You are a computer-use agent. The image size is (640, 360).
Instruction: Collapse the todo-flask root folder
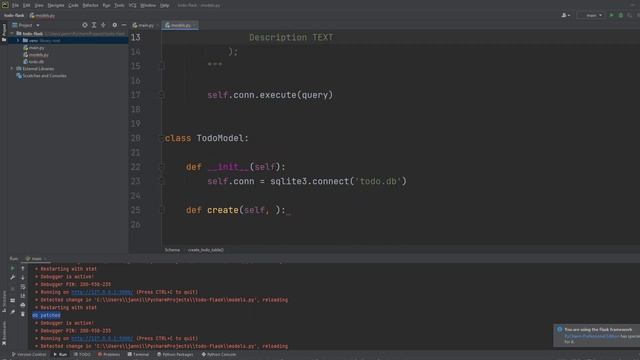click(12, 33)
